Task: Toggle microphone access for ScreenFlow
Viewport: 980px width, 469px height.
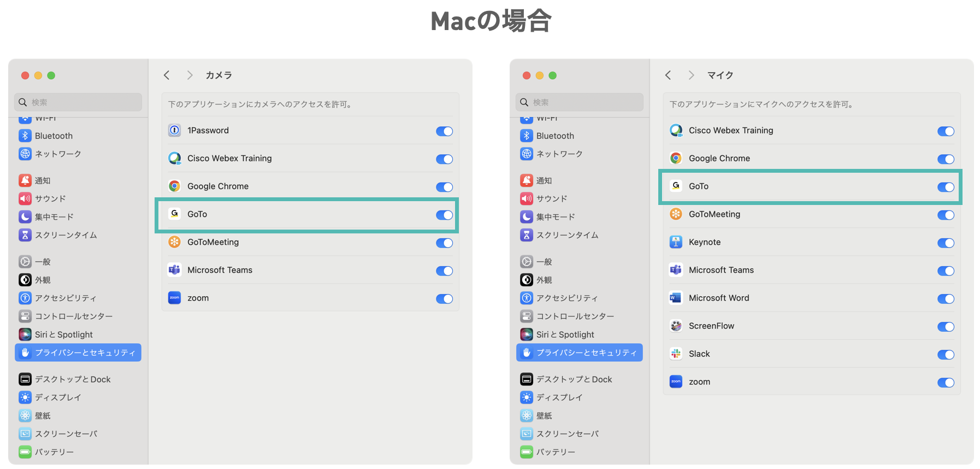Action: pos(946,326)
